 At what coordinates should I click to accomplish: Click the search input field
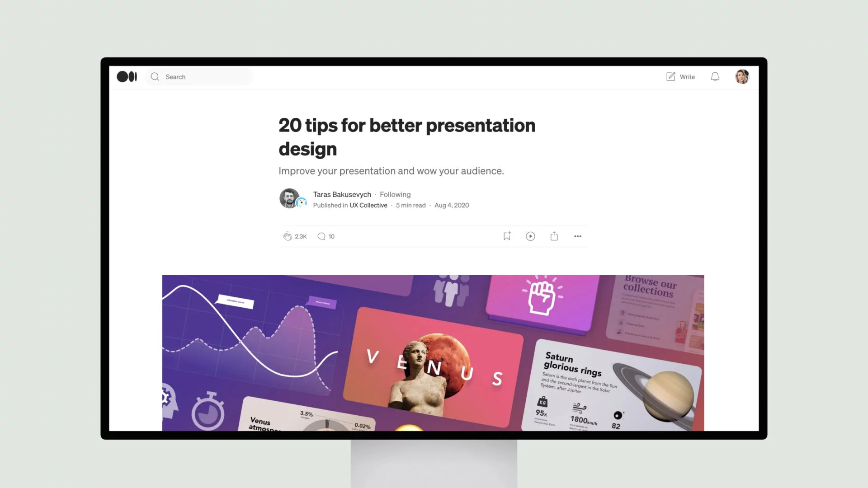pos(200,76)
